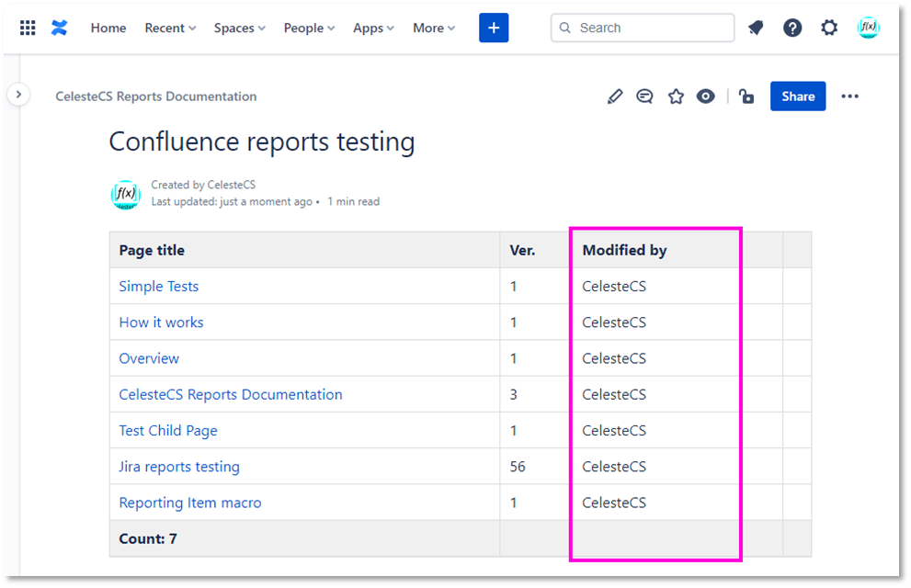Click CelesteCS in the Jira reports testing row
The height and width of the screenshot is (588, 911).
click(614, 466)
